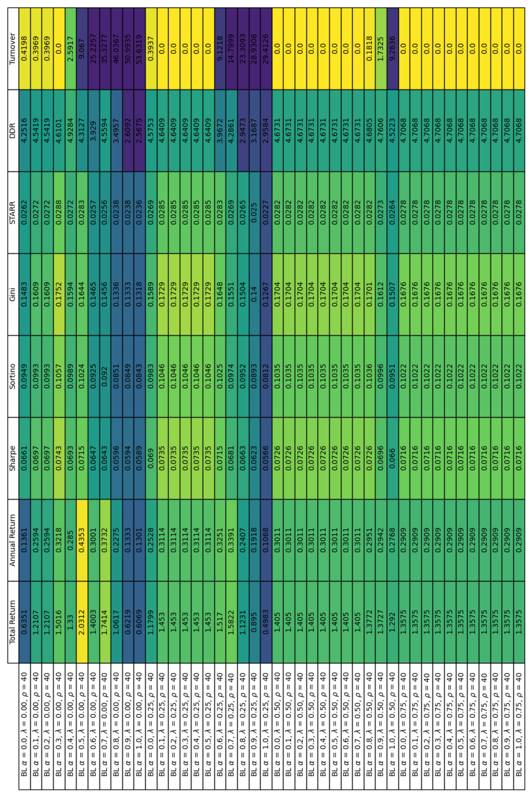The image size is (532, 798).
Task: Click the yellow Total Return cell 2.0312
Action: click(x=82, y=622)
